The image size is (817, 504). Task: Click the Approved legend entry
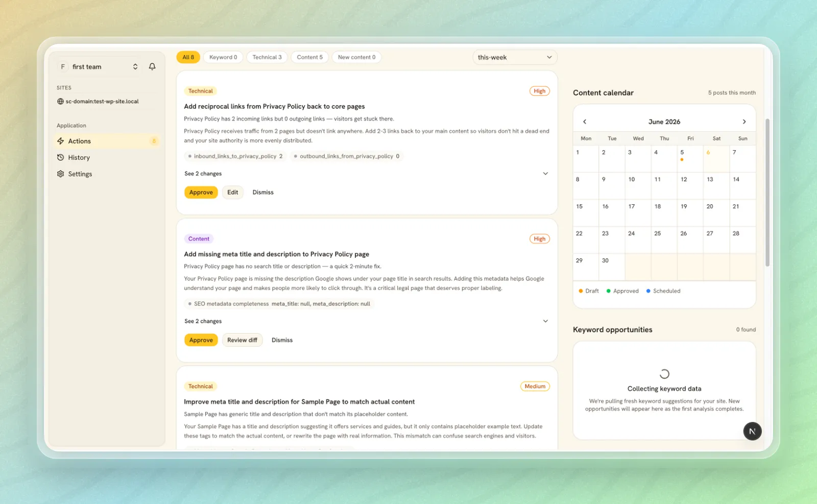click(622, 291)
